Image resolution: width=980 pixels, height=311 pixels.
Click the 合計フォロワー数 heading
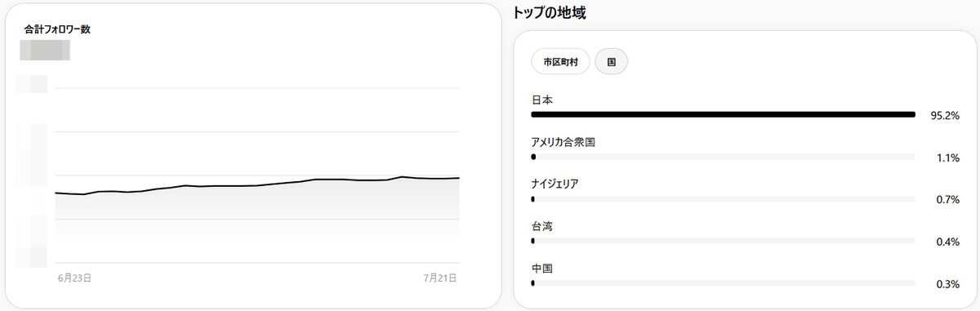(57, 29)
